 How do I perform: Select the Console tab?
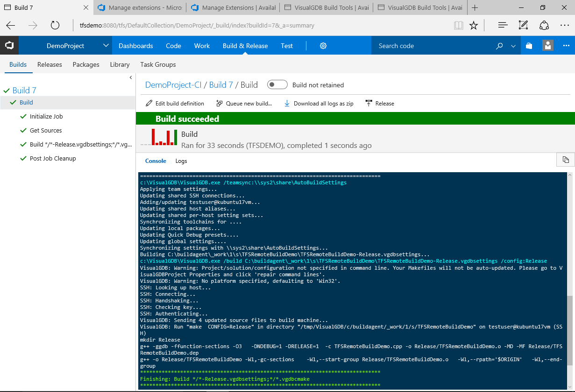[156, 161]
